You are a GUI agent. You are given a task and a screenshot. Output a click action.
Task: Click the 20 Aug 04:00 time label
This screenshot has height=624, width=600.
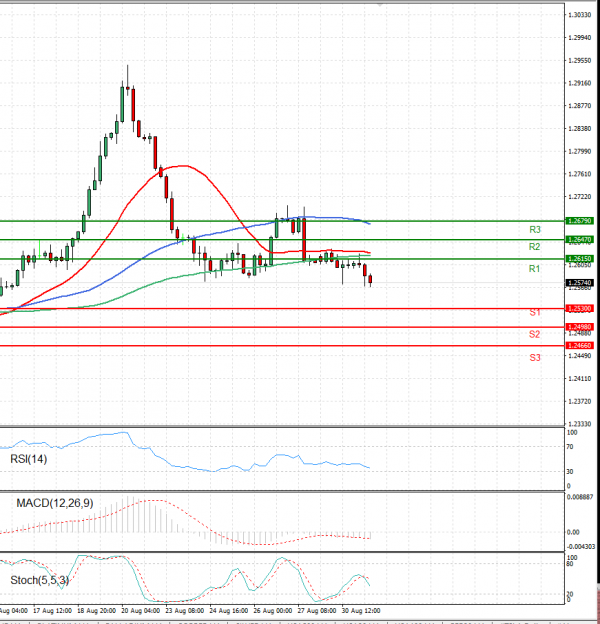pos(140,610)
